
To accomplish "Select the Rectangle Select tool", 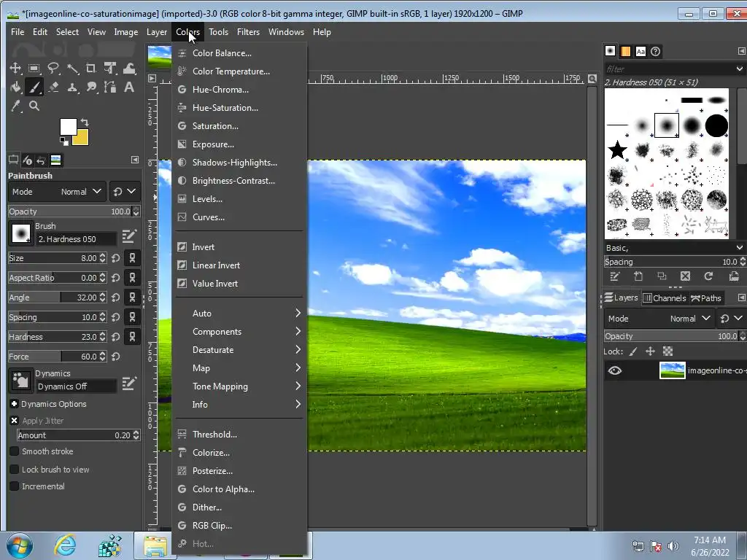I will pos(34,68).
